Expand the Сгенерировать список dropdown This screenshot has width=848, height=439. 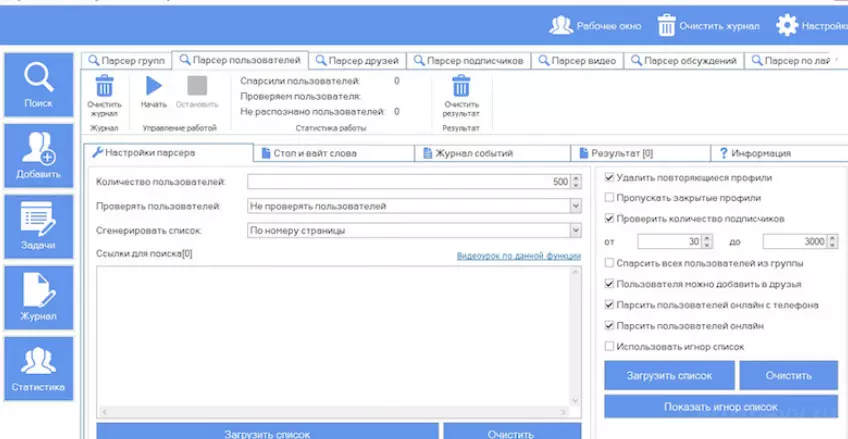coord(575,231)
